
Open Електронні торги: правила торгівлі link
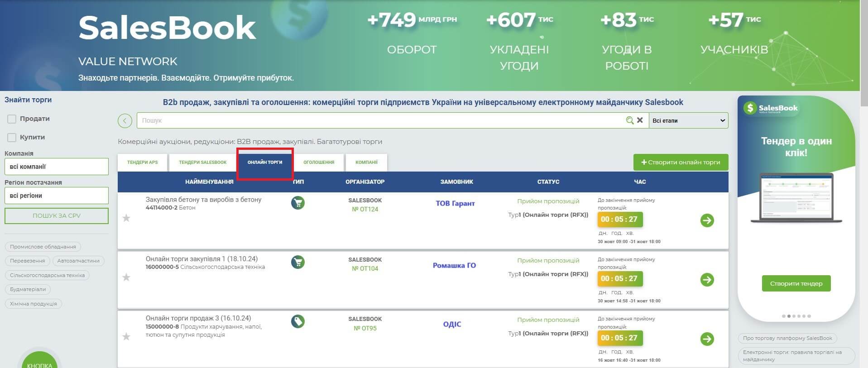point(796,356)
